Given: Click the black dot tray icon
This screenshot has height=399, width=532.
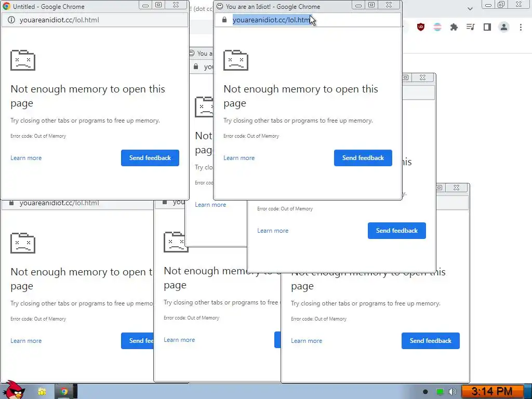Looking at the screenshot, I should pos(425,392).
